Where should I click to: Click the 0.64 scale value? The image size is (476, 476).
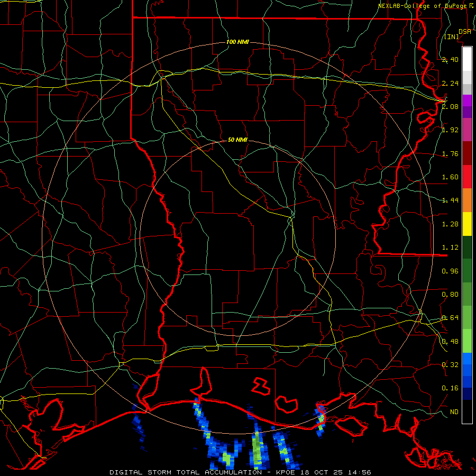click(450, 318)
